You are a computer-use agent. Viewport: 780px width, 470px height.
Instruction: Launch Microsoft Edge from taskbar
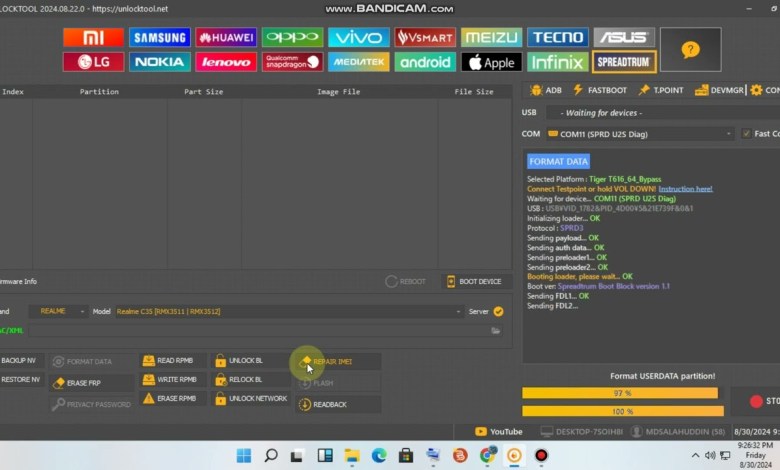coord(379,455)
